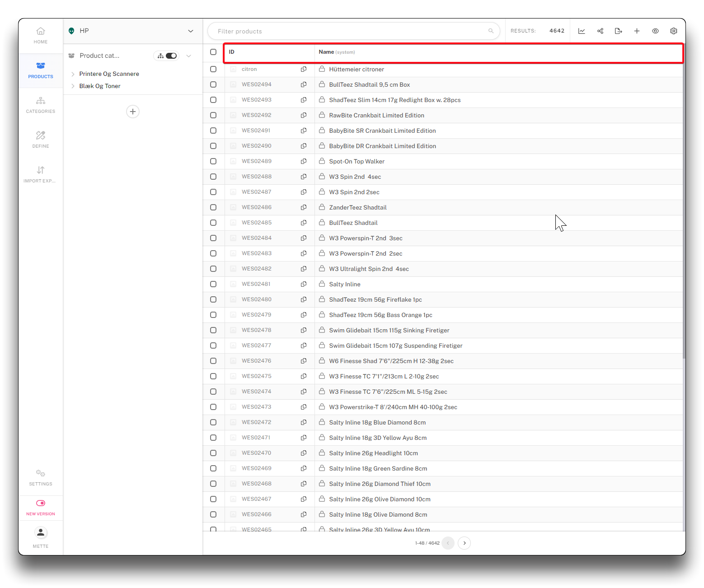Viewport: 704px width, 588px height.
Task: Click the lock icon for Salty Inline
Action: pos(322,284)
